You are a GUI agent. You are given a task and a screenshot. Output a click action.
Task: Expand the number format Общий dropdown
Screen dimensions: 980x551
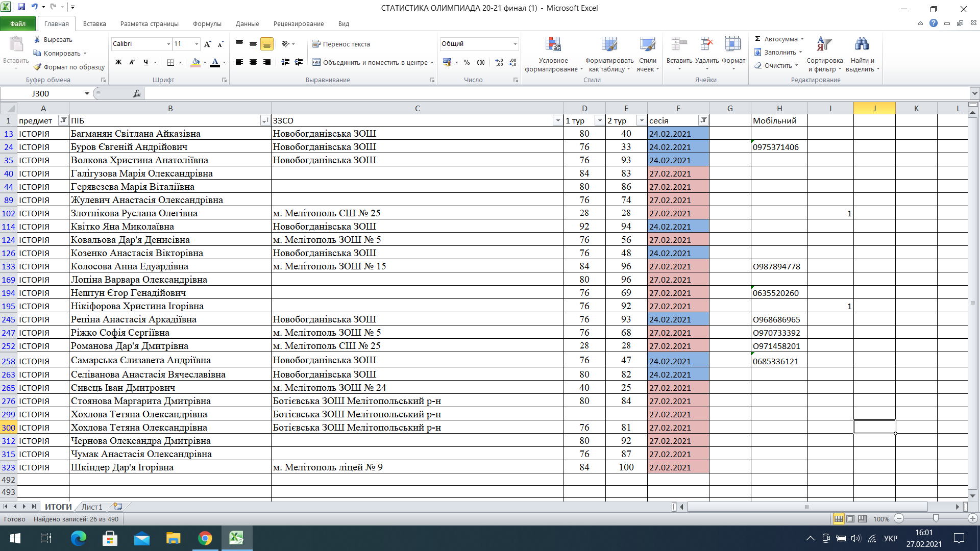514,44
